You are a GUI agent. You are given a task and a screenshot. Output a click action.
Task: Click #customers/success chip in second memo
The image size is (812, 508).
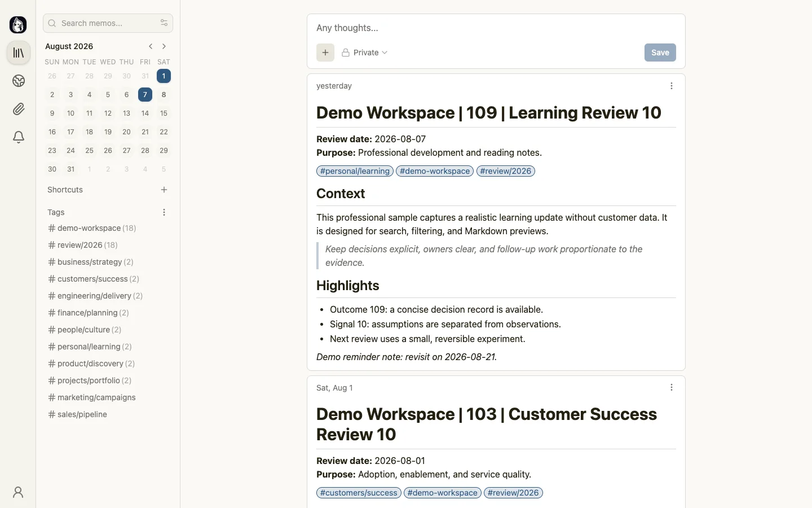point(359,493)
